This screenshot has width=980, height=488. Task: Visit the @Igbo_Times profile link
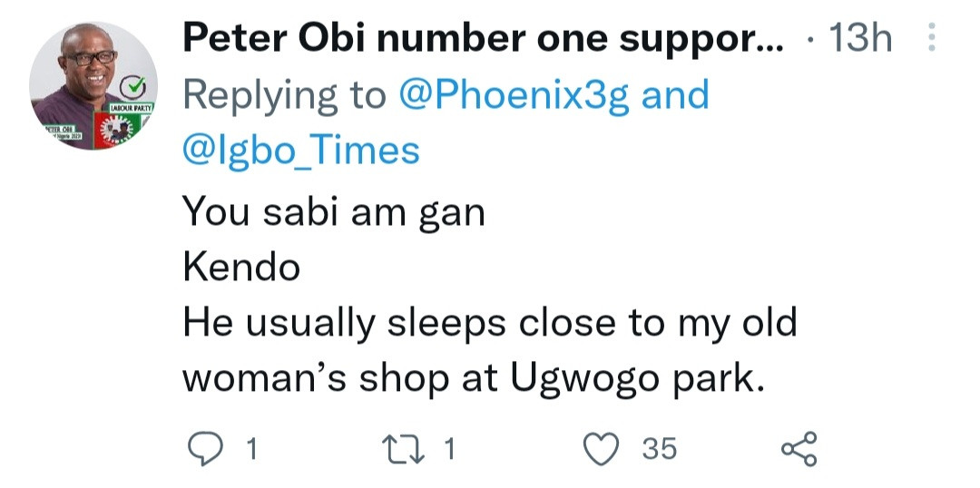pyautogui.click(x=301, y=151)
